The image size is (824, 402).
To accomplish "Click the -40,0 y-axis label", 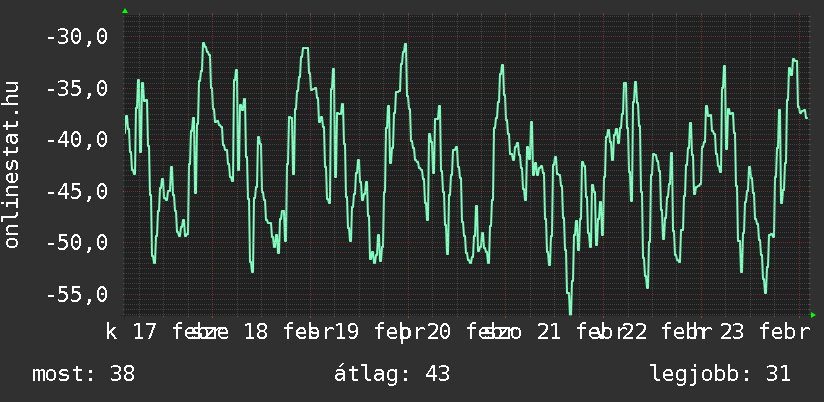I will [x=77, y=139].
